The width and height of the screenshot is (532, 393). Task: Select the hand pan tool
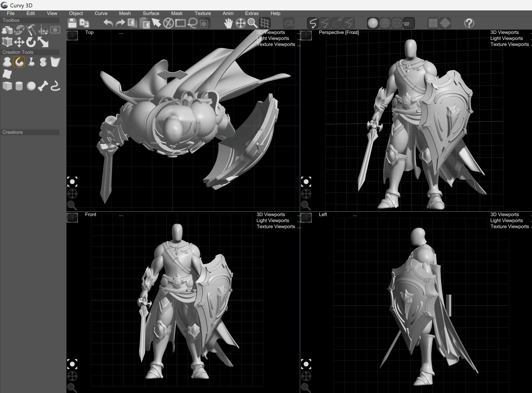pos(228,23)
